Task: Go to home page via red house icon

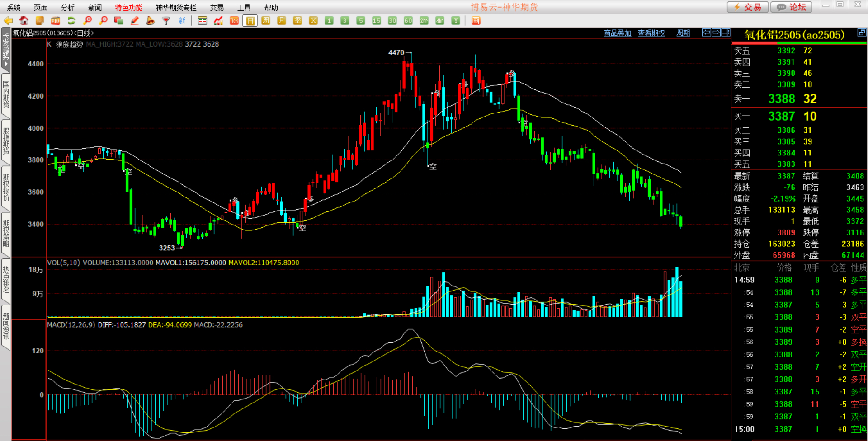Action: (x=24, y=21)
